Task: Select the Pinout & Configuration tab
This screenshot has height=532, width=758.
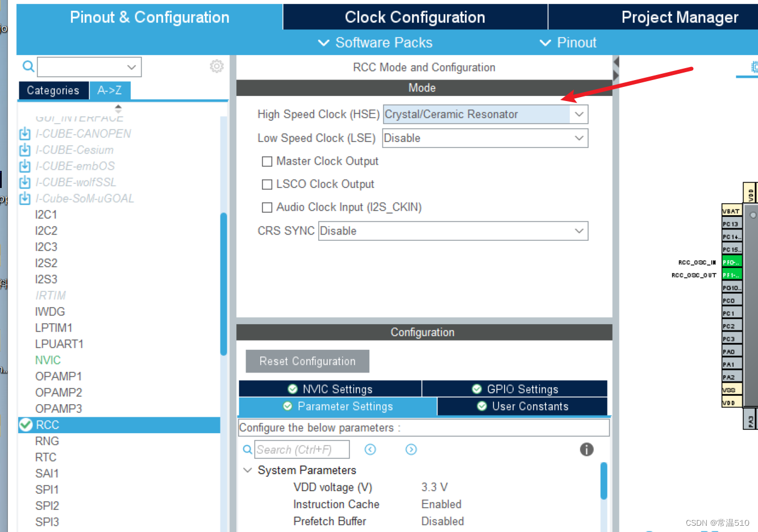Action: coord(149,17)
